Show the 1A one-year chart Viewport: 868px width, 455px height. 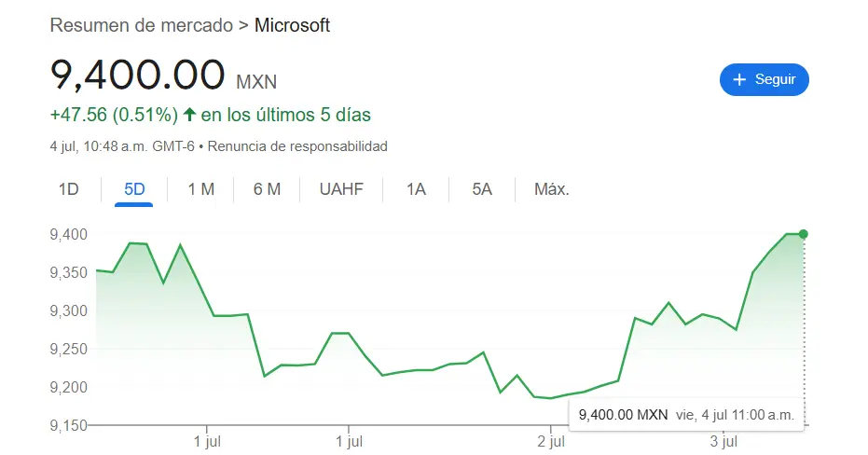pyautogui.click(x=416, y=189)
